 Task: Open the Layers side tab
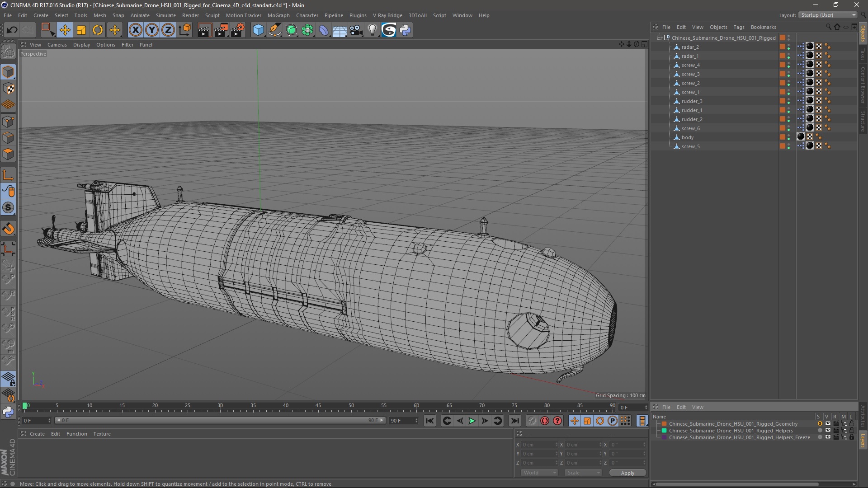tap(863, 441)
